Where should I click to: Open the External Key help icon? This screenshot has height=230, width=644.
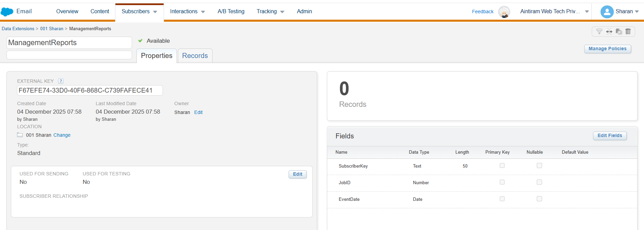click(x=61, y=81)
